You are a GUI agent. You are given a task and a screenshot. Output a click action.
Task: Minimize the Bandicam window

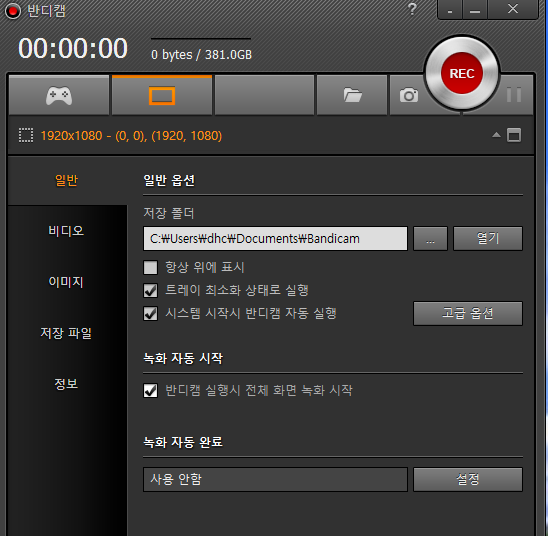click(475, 10)
